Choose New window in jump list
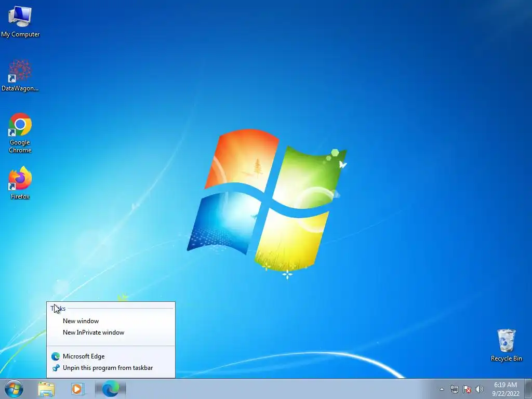This screenshot has height=399, width=532. pos(111,321)
